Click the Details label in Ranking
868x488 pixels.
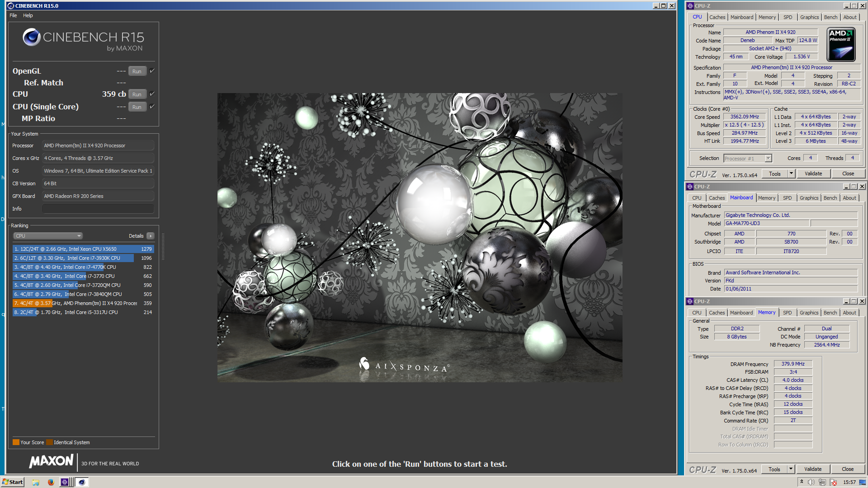pos(136,236)
